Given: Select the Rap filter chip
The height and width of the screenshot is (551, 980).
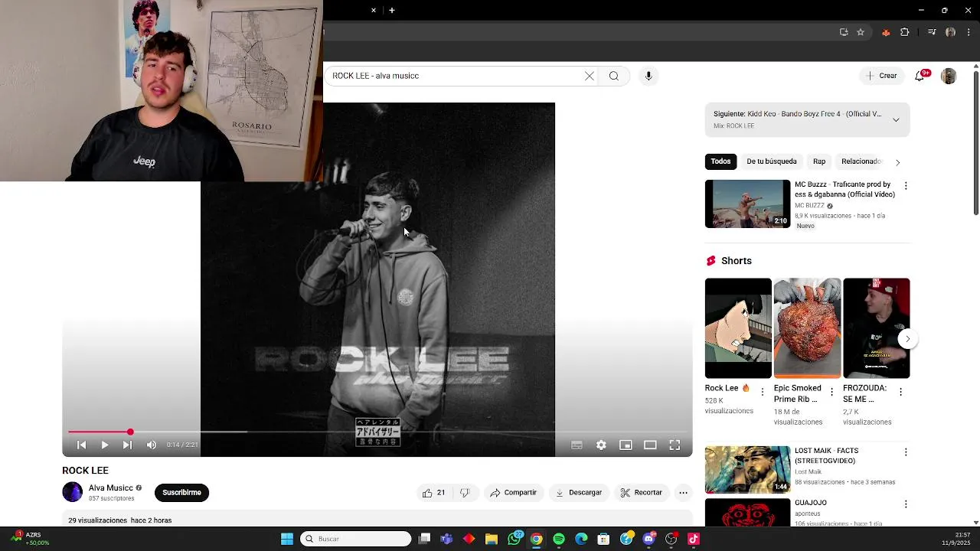Looking at the screenshot, I should (x=819, y=161).
